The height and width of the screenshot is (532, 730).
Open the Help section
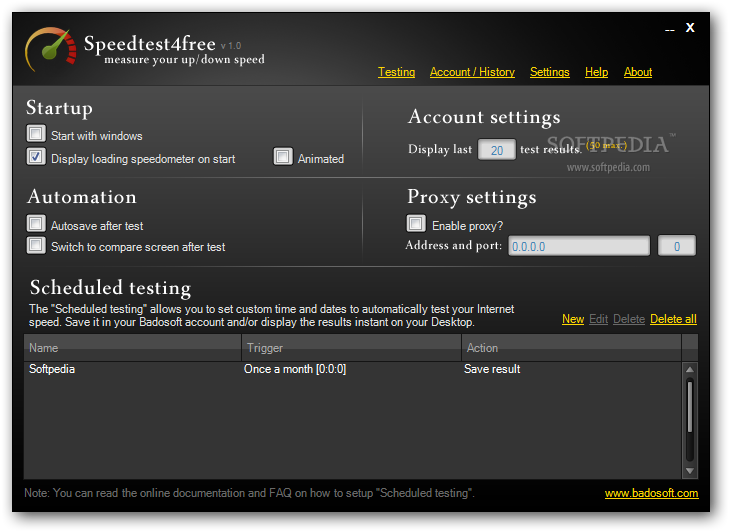coord(596,72)
